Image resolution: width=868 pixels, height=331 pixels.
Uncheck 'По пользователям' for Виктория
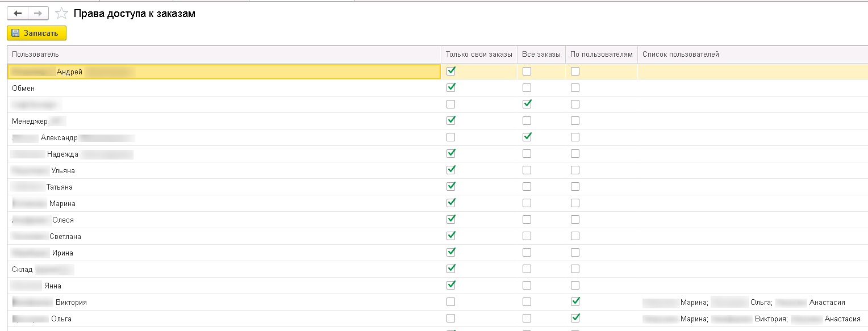tap(575, 301)
